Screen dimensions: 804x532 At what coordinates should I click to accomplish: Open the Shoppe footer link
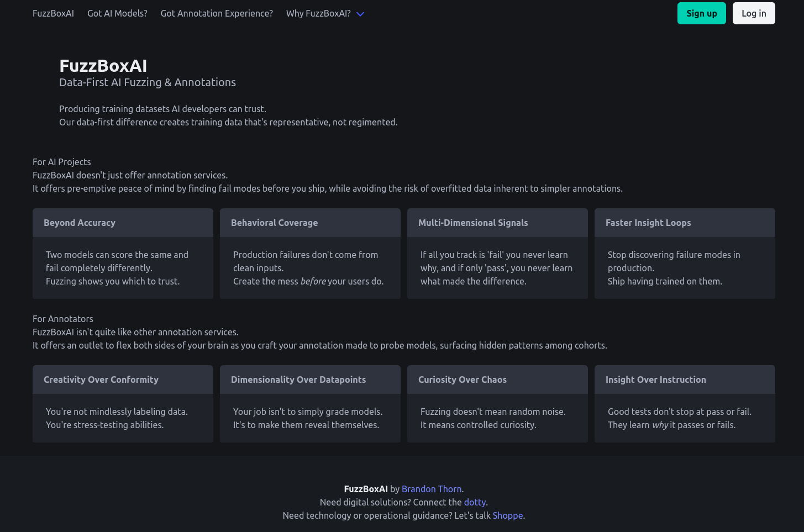[507, 515]
